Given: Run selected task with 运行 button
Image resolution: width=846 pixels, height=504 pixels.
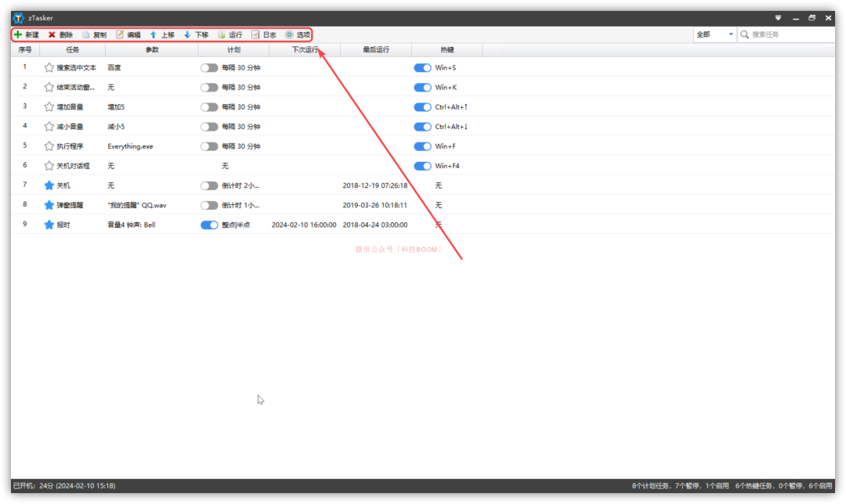Looking at the screenshot, I should (222, 34).
